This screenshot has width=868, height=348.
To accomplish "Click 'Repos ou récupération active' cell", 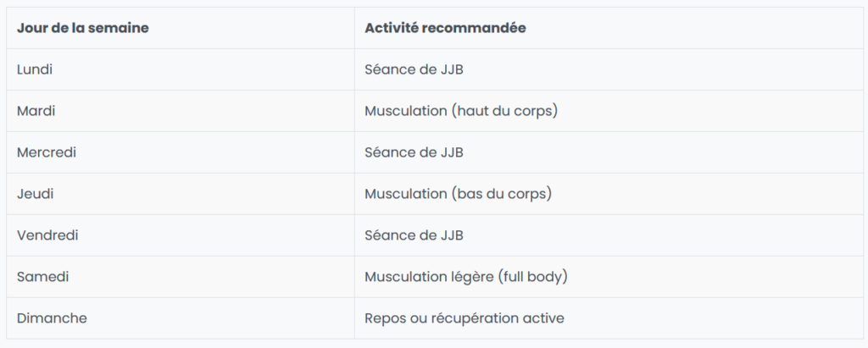I will point(609,318).
